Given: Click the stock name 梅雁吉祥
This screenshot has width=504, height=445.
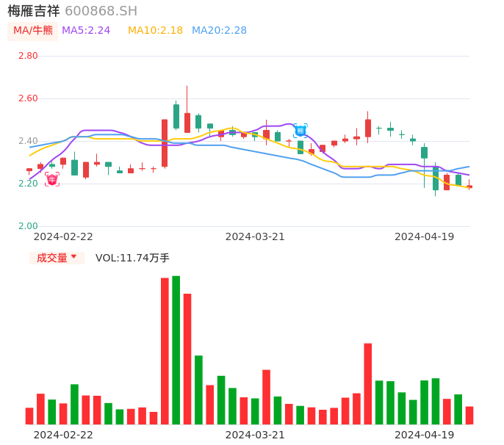Looking at the screenshot, I should pos(34,11).
